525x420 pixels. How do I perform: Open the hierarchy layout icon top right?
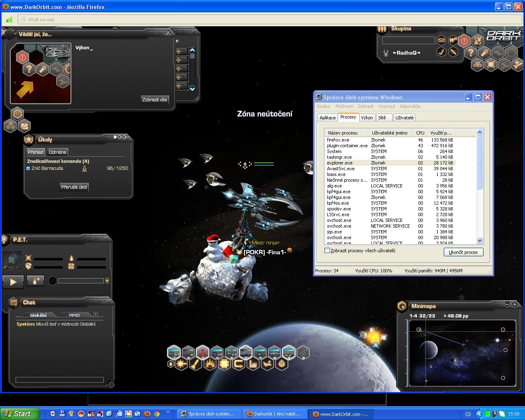click(477, 64)
